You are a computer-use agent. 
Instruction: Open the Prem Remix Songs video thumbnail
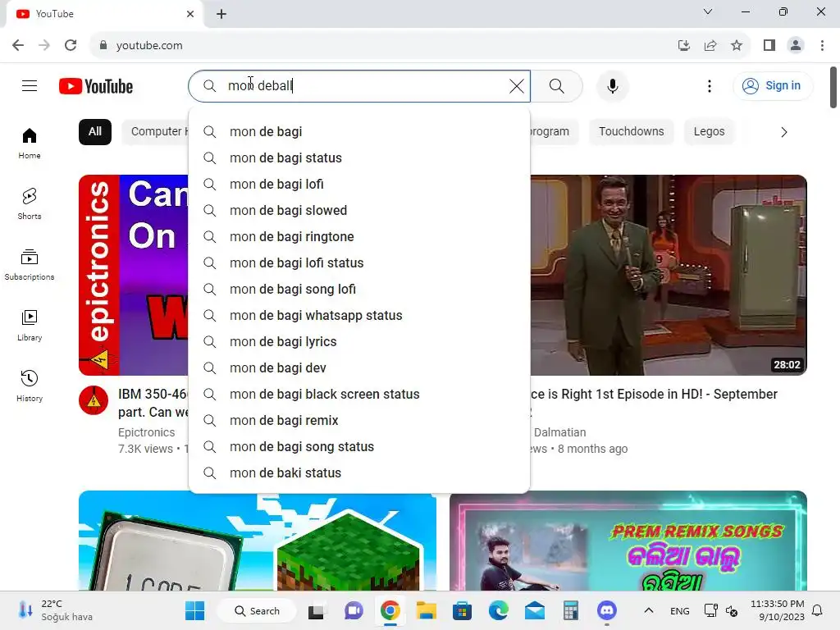[x=628, y=541]
